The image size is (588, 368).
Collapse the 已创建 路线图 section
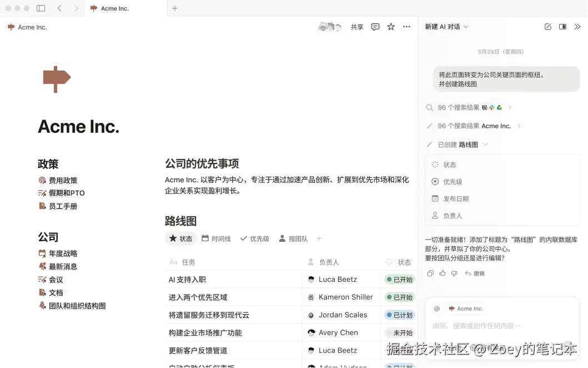point(458,145)
